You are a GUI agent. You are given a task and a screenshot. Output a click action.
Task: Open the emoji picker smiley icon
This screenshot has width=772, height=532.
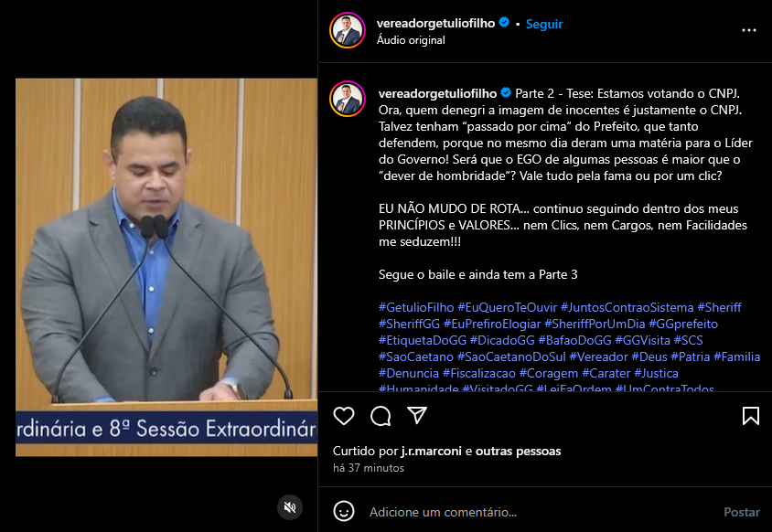pos(344,511)
